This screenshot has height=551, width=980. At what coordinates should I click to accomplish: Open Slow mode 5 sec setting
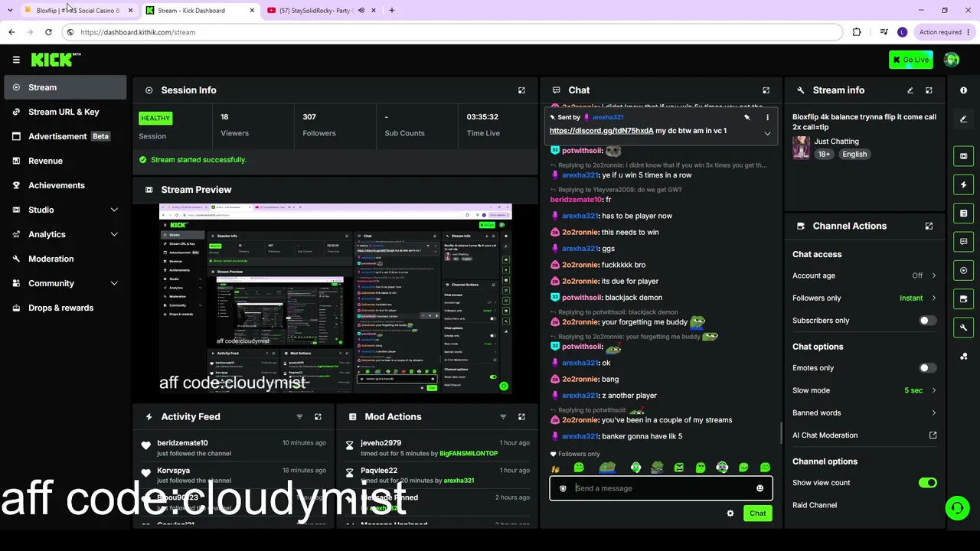pos(864,390)
